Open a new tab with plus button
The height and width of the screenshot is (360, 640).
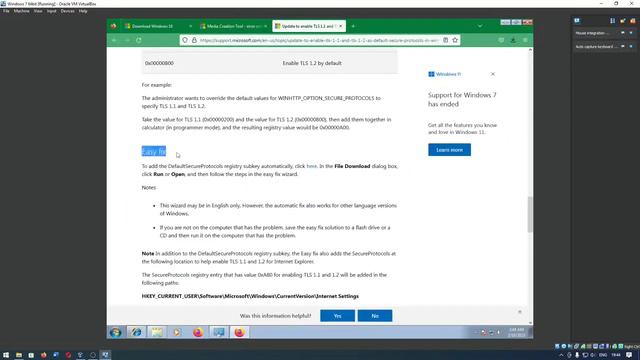[353, 26]
